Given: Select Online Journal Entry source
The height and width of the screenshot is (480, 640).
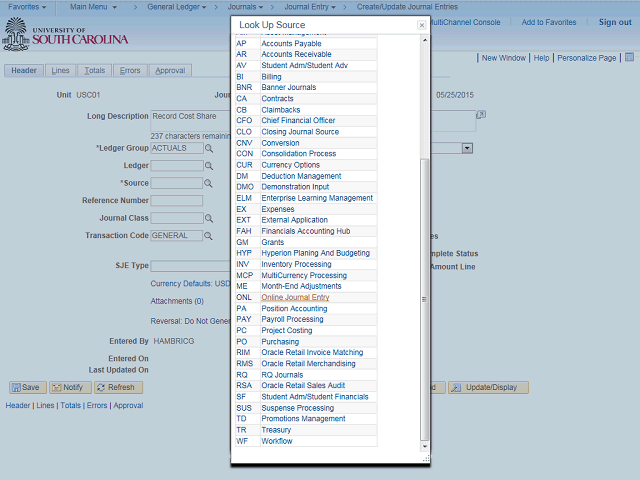Looking at the screenshot, I should tap(295, 298).
